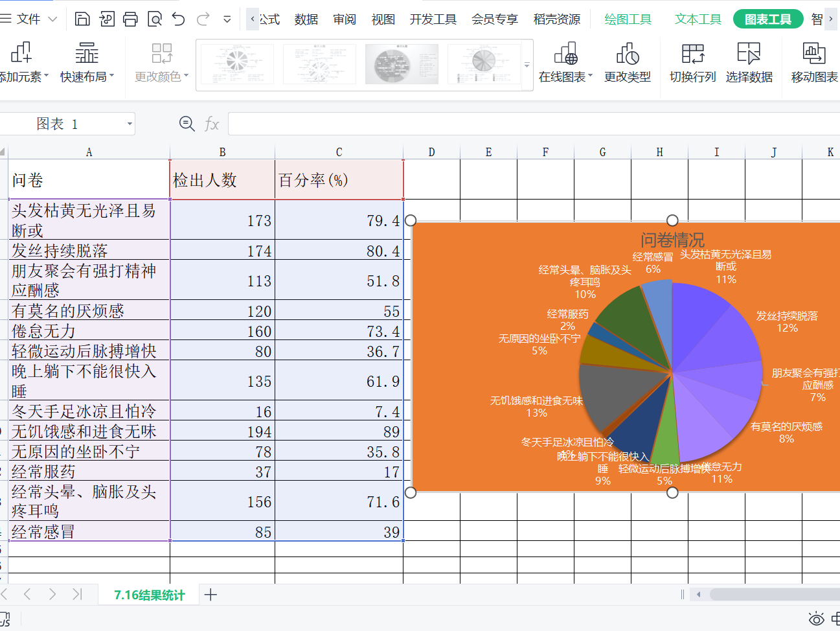Image resolution: width=840 pixels, height=631 pixels.
Task: Open the 绘图工具 drawing tools tab
Action: (628, 19)
